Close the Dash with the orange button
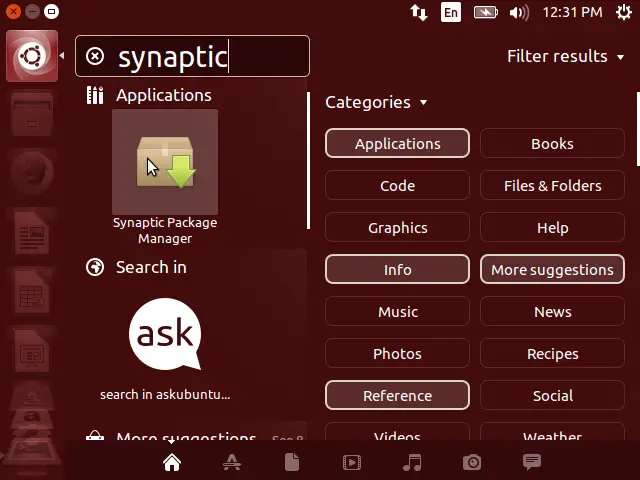Viewport: 640px width, 480px height. point(13,11)
